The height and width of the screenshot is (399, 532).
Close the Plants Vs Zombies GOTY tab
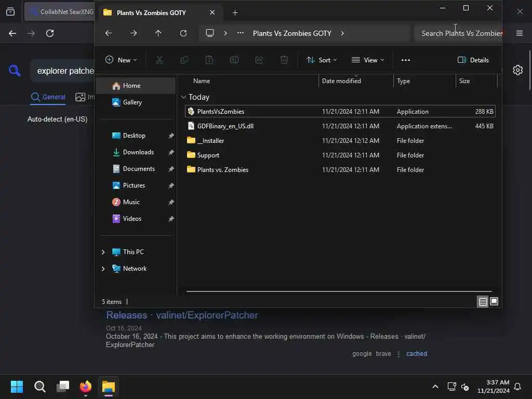point(212,12)
